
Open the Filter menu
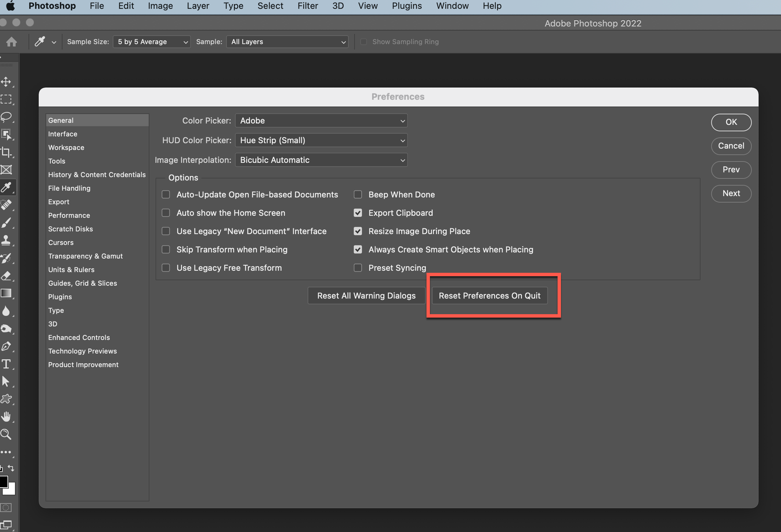click(x=307, y=6)
